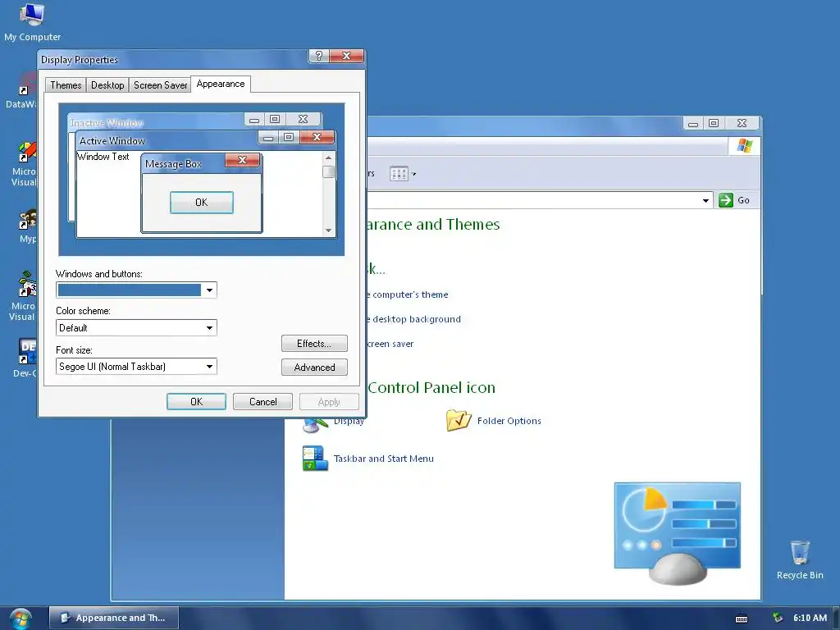Click the Taskbar and Start Menu icon
Viewport: 840px width, 630px height.
[314, 458]
